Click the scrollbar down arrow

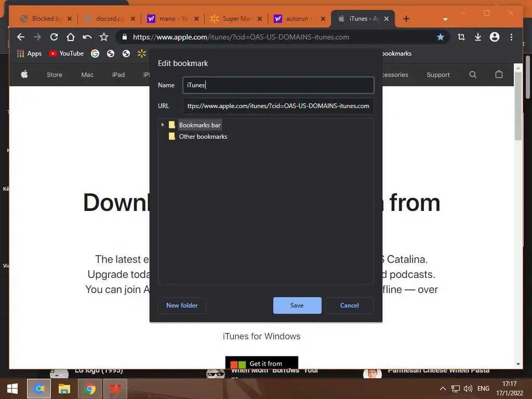518,364
